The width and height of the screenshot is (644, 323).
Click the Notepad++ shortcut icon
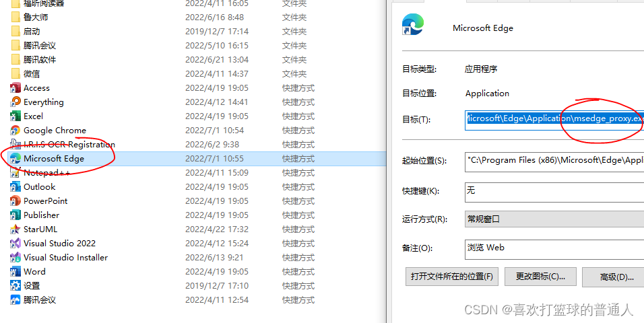[15, 172]
